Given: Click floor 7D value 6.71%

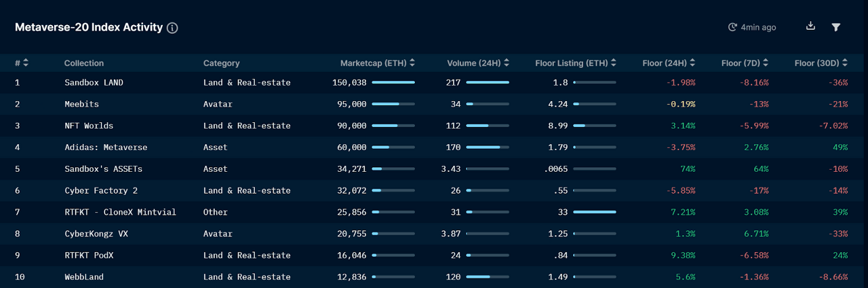Looking at the screenshot, I should (x=756, y=234).
